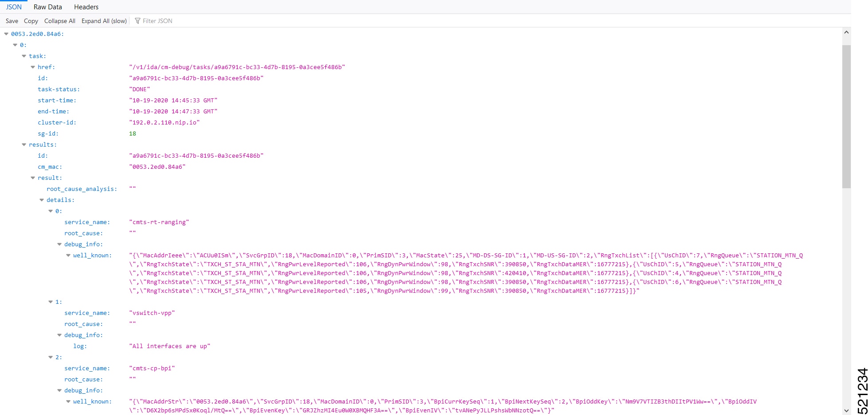This screenshot has width=868, height=415.
Task: Collapse the results node
Action: (x=24, y=144)
